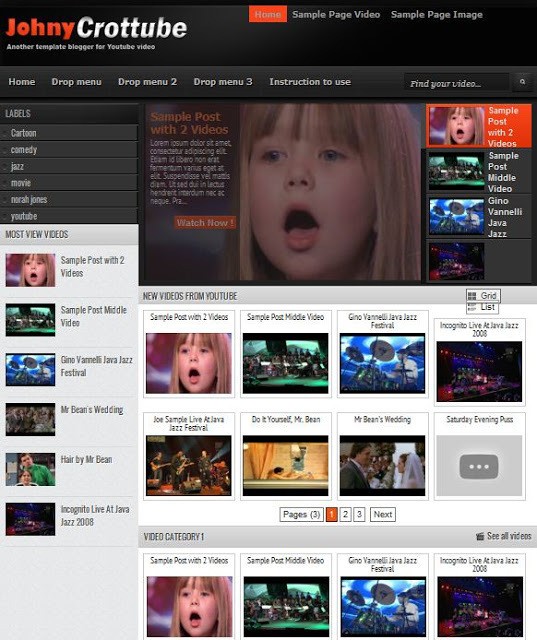Select the jazz label
Viewport: 537px width, 640px height.
tap(69, 167)
